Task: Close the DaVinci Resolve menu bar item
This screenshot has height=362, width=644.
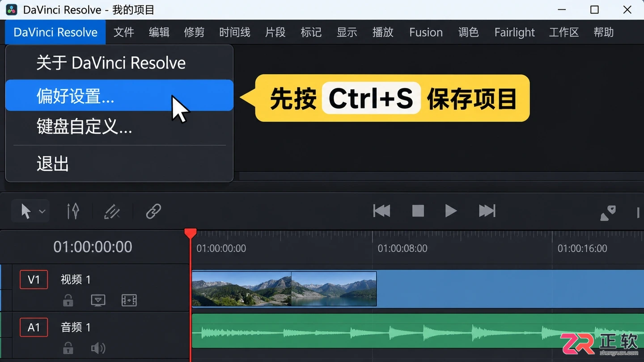Action: point(55,32)
